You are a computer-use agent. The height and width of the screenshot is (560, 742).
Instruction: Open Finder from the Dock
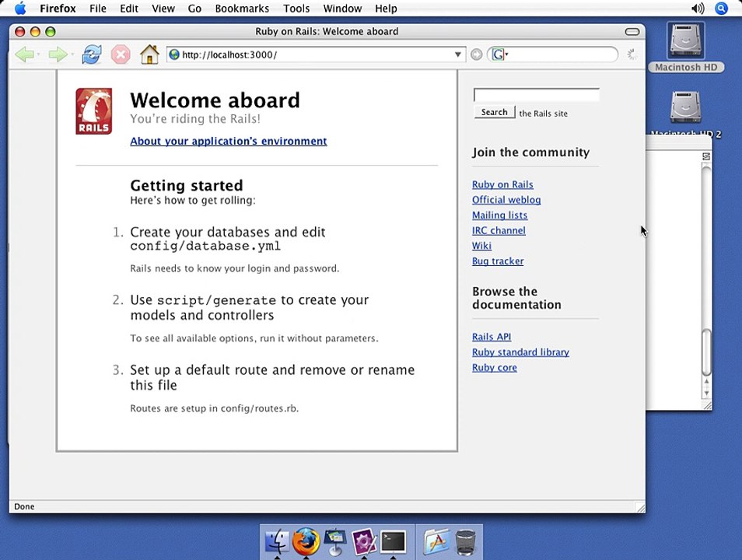(276, 541)
